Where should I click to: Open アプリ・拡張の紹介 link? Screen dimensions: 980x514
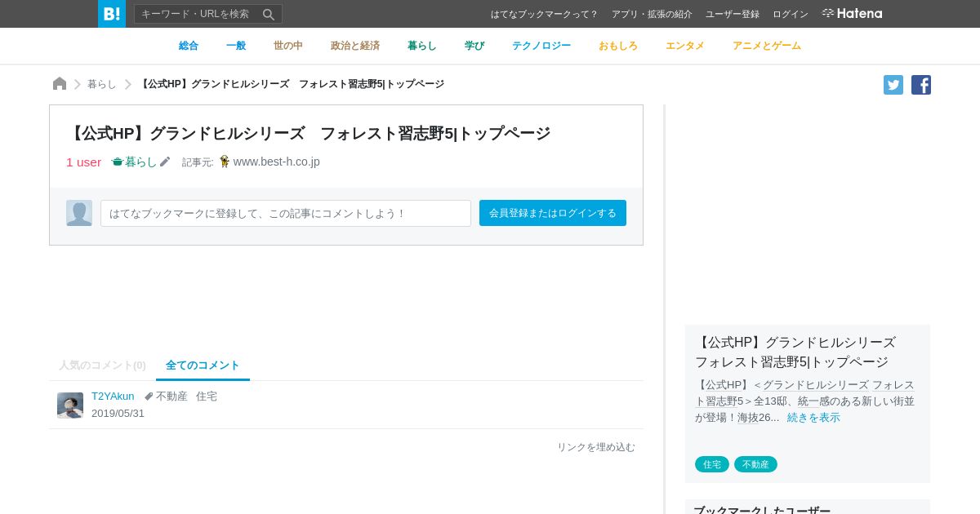click(x=652, y=14)
